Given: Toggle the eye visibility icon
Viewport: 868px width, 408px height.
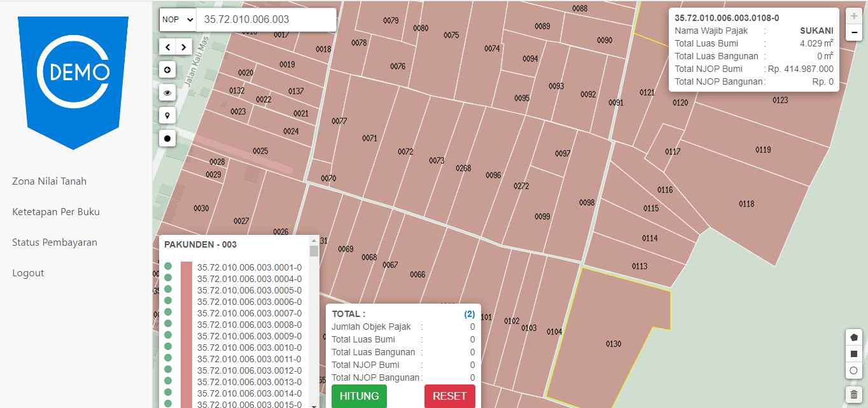Looking at the screenshot, I should click(x=167, y=92).
